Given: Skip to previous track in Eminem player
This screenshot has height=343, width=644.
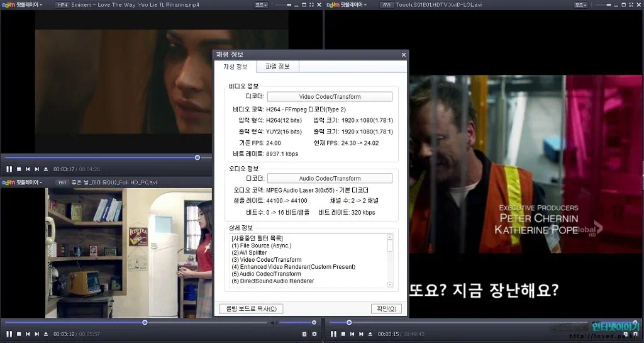Looking at the screenshot, I should 28,169.
